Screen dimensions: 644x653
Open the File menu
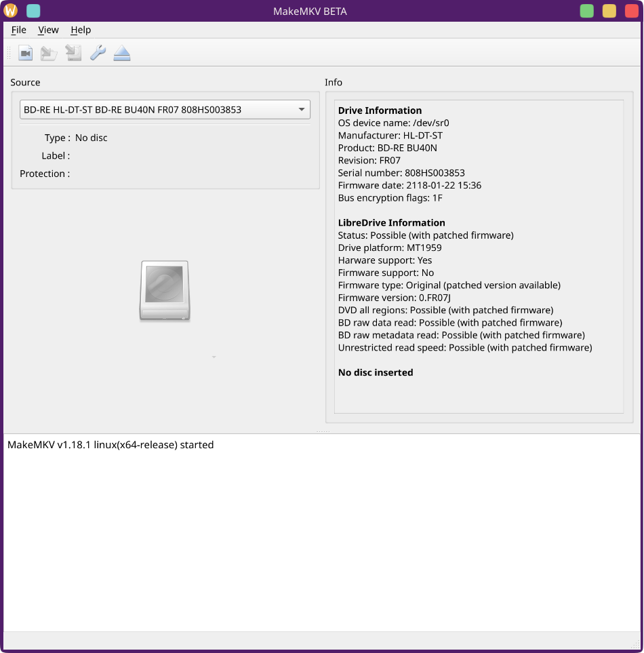[19, 30]
